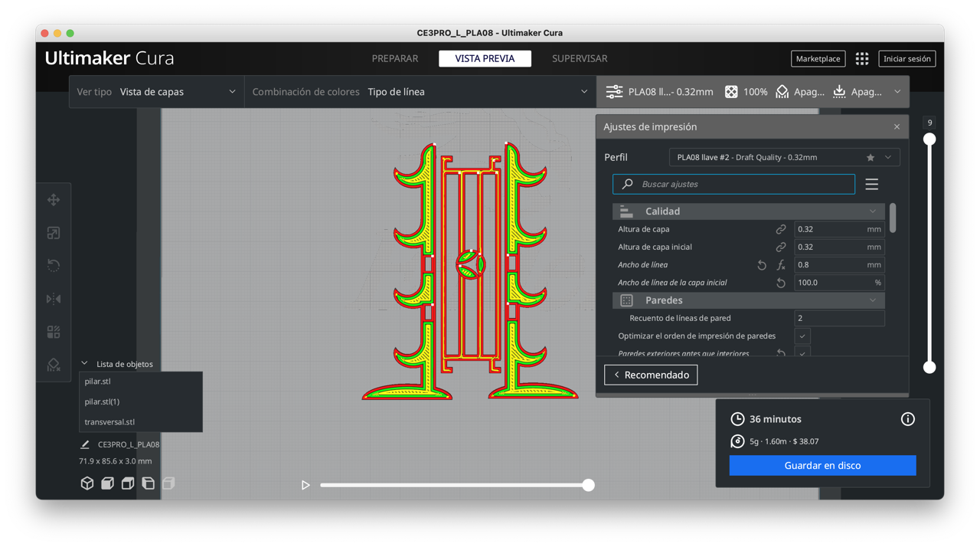Switch to the top view cube icon

point(128,483)
